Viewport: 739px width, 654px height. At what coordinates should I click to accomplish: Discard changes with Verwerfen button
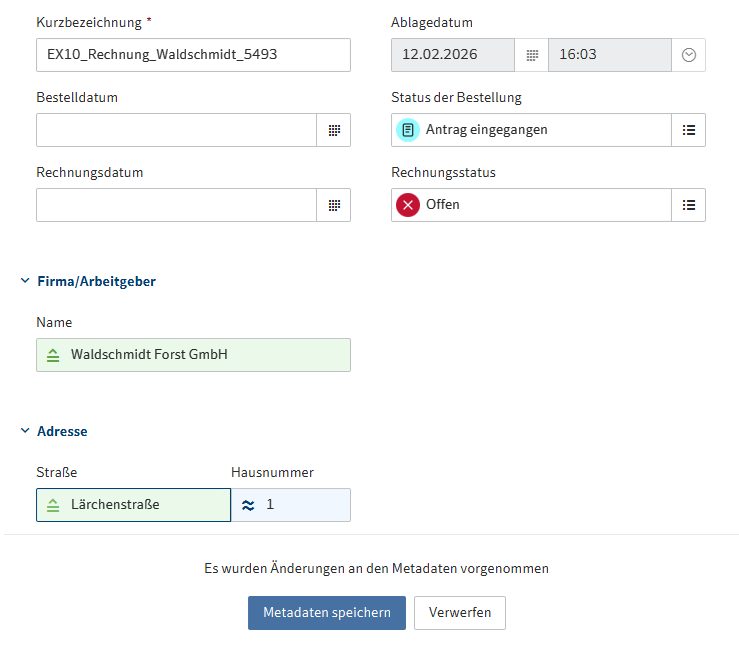pos(460,612)
